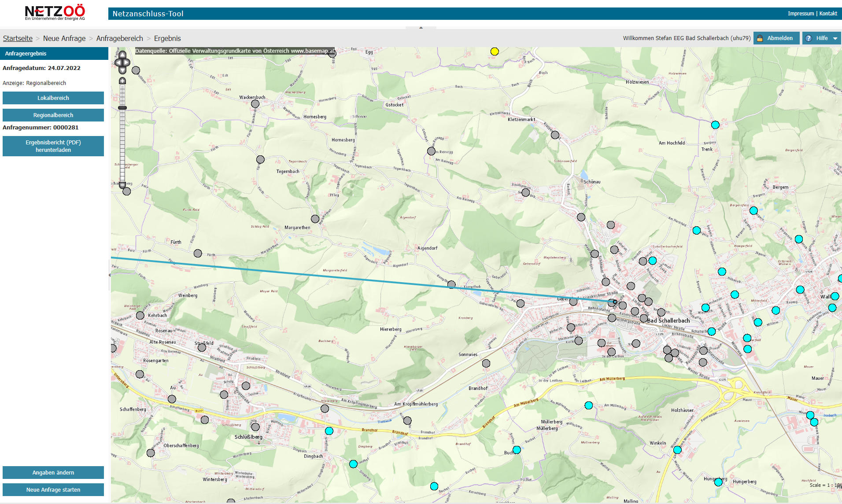Click the yellow map marker near Egg
This screenshot has width=842, height=504.
coord(495,52)
